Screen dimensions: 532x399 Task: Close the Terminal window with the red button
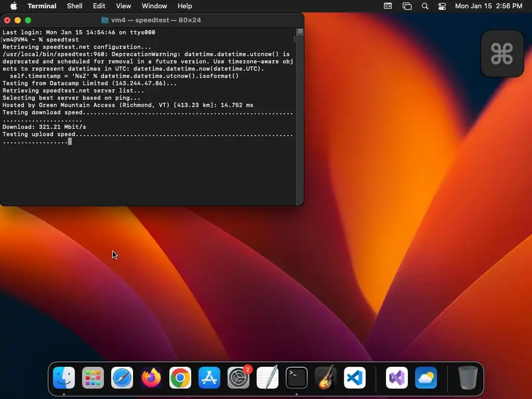coord(7,20)
